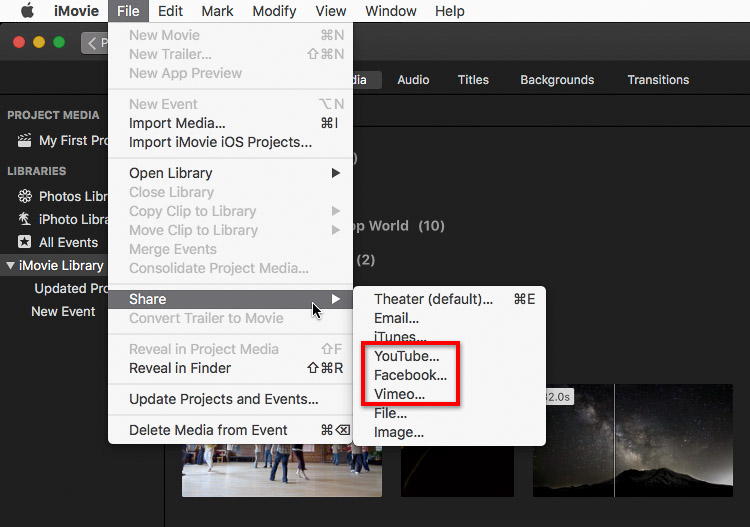This screenshot has height=527, width=750.
Task: Choose Reveal in Finder
Action: 231,368
